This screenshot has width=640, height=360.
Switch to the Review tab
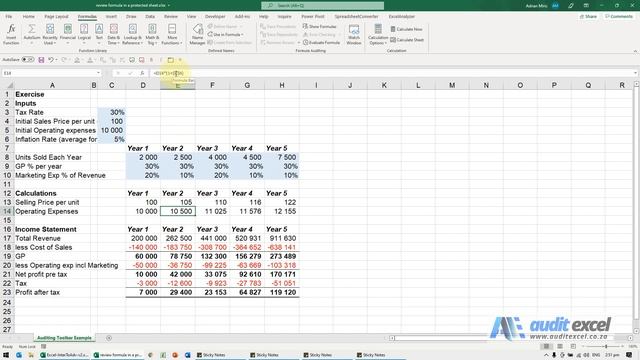(171, 17)
